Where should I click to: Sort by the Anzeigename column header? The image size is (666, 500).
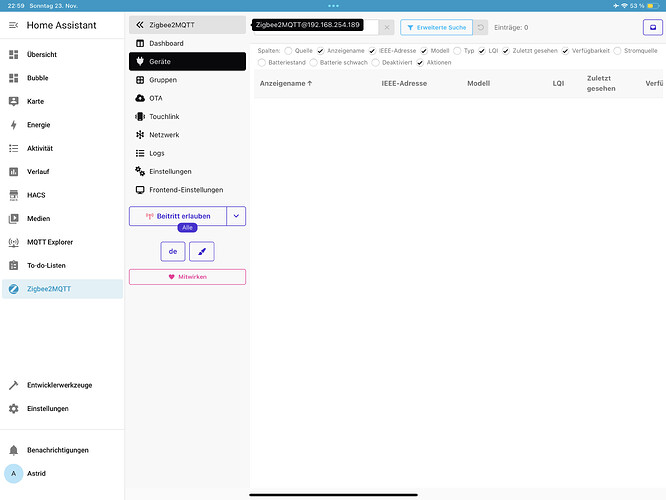point(286,83)
